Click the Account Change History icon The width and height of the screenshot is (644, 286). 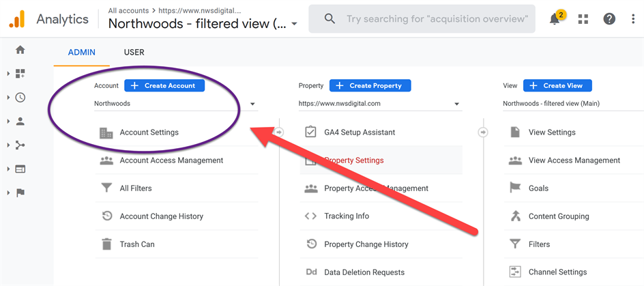point(107,216)
